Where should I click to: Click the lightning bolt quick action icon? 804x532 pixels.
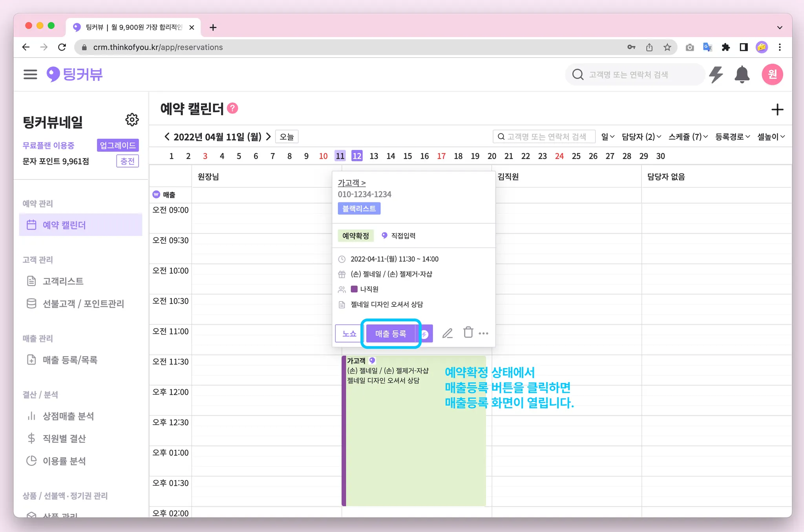716,75
